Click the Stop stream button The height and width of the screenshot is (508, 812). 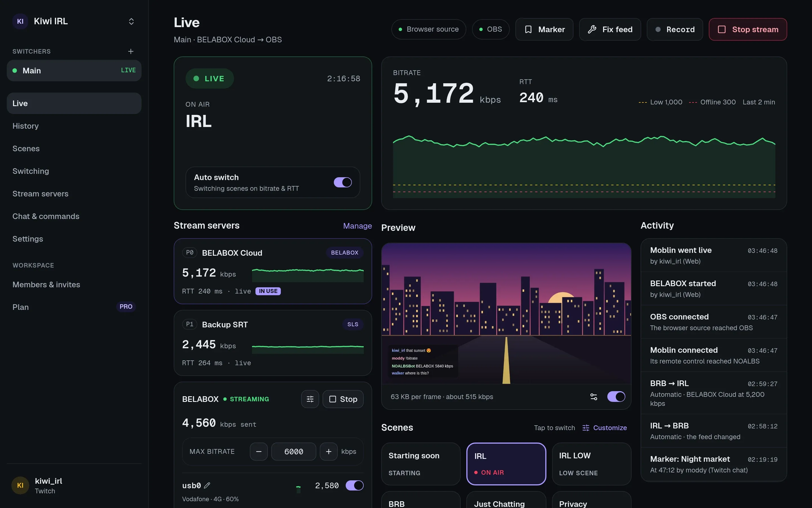[x=748, y=29]
